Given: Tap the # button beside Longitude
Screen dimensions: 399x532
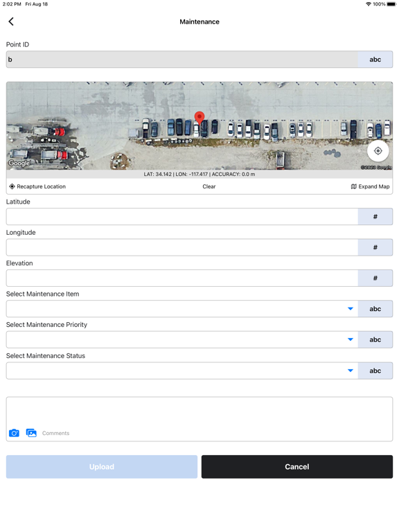Looking at the screenshot, I should pyautogui.click(x=375, y=247).
